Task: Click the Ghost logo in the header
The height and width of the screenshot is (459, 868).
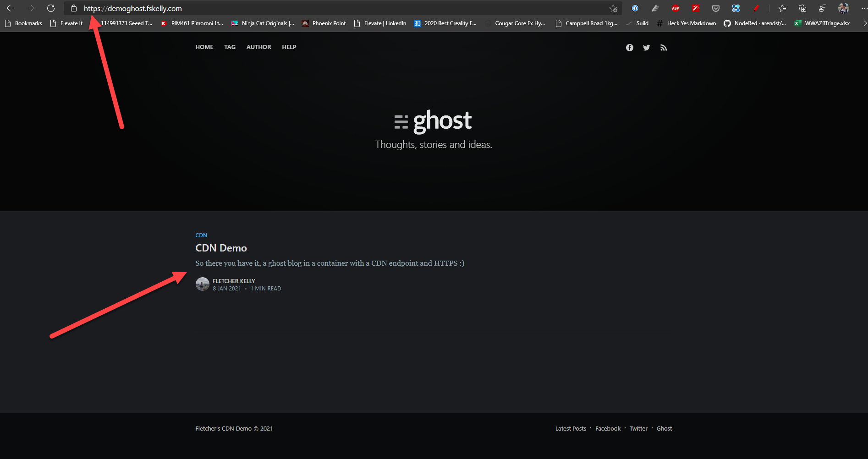Action: [x=433, y=122]
